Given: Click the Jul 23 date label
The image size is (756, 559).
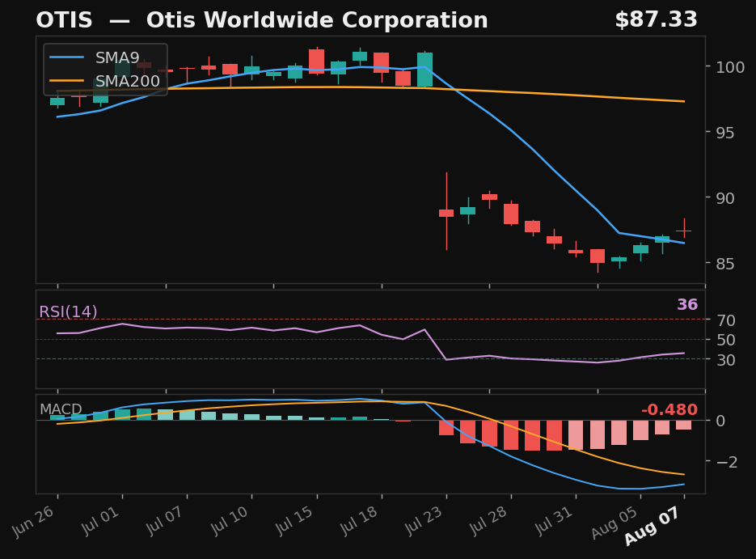Looking at the screenshot, I should click(424, 520).
